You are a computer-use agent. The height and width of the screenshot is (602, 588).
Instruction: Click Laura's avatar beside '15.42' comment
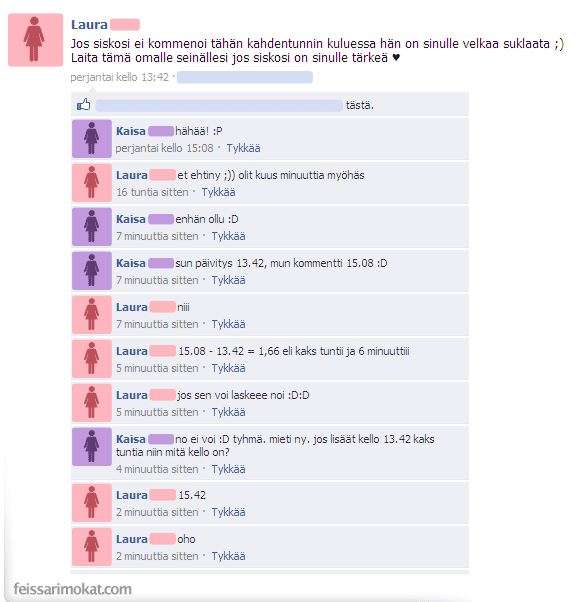click(x=92, y=503)
